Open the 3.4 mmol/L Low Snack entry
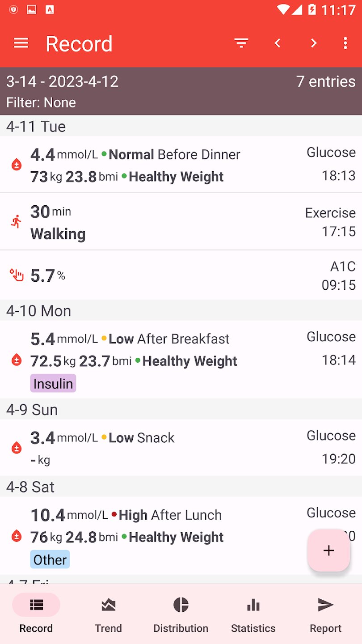The width and height of the screenshot is (362, 644). [181, 447]
